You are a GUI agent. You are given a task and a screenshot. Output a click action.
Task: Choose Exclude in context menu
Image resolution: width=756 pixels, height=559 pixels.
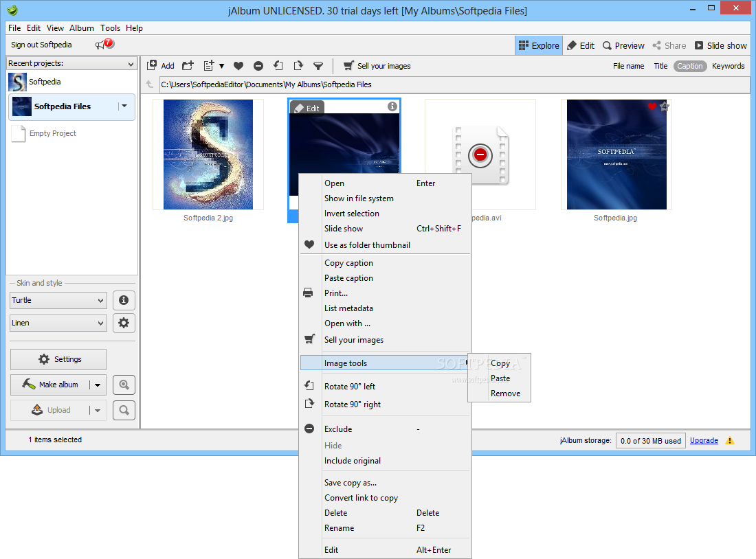(385, 429)
